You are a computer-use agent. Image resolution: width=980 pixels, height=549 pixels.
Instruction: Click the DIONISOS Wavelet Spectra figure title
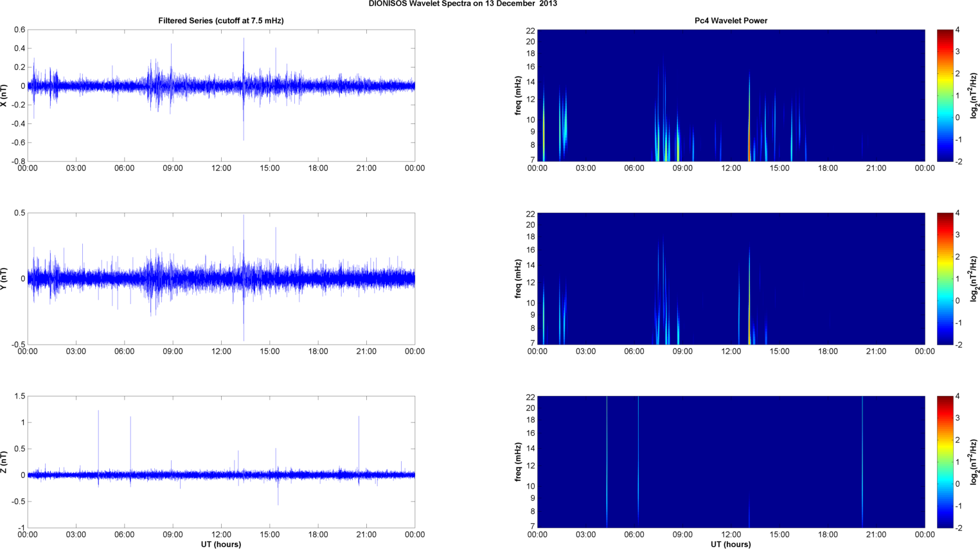point(463,4)
